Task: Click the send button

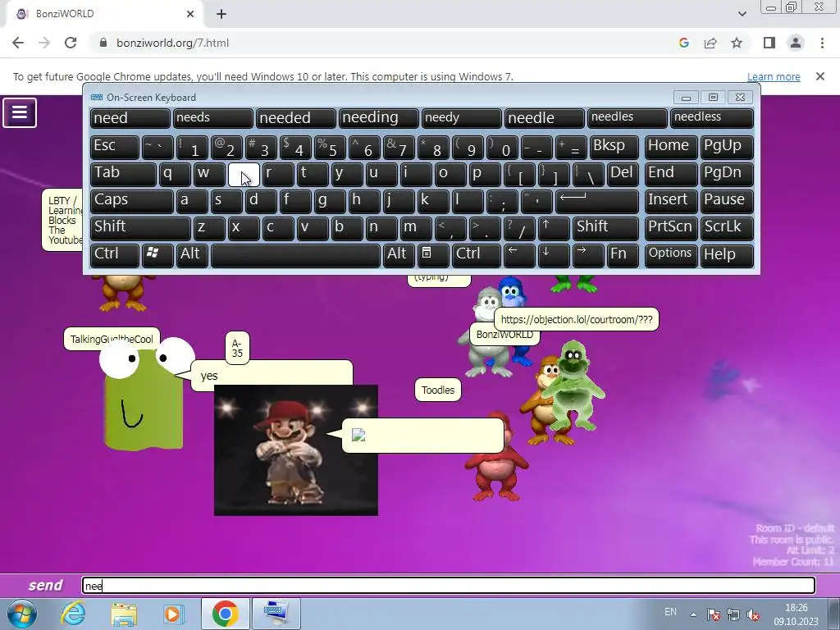Action: point(46,585)
